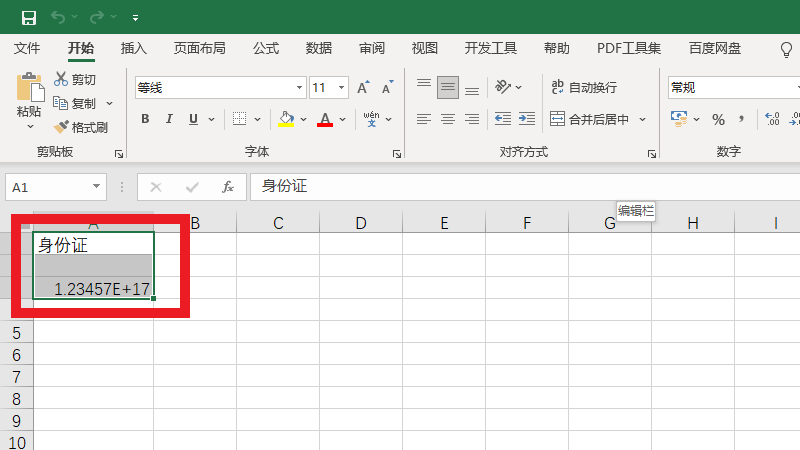Click the text orientation icon
The height and width of the screenshot is (450, 800).
click(x=503, y=87)
